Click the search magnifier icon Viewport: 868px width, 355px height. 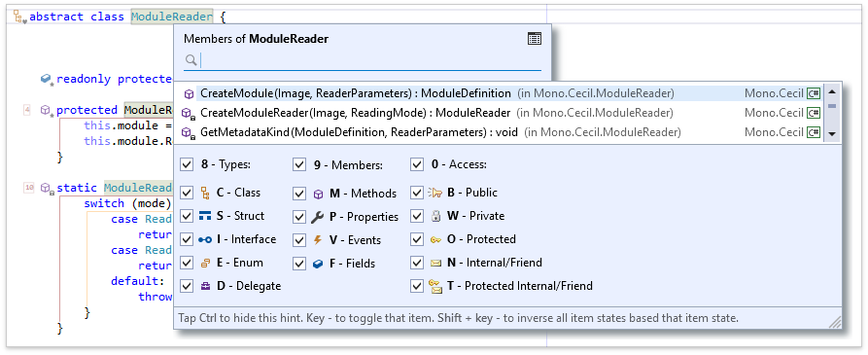(191, 59)
